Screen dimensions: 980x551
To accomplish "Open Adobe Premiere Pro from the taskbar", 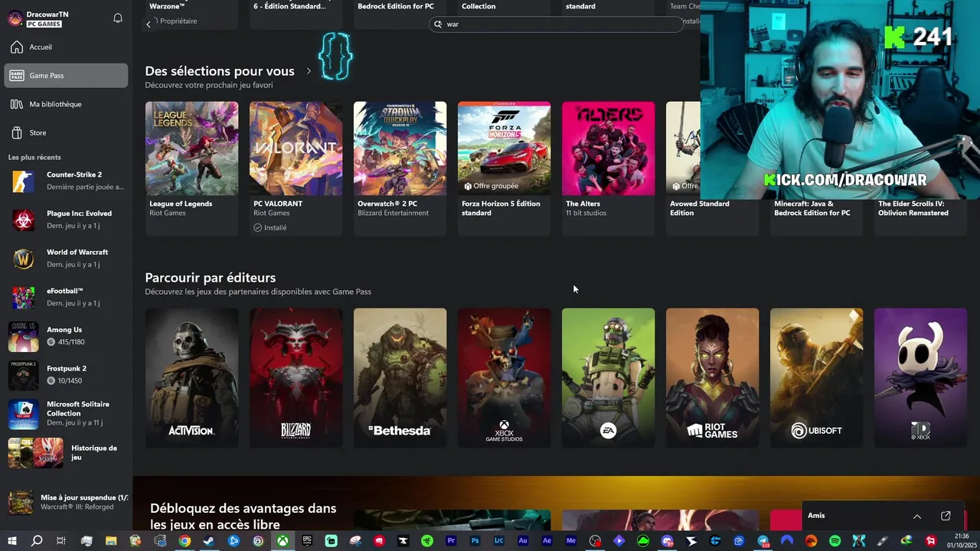I will click(451, 541).
